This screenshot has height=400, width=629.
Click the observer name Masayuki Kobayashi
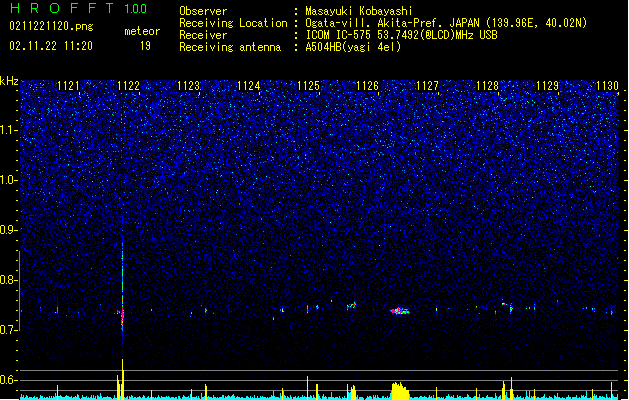coord(359,11)
